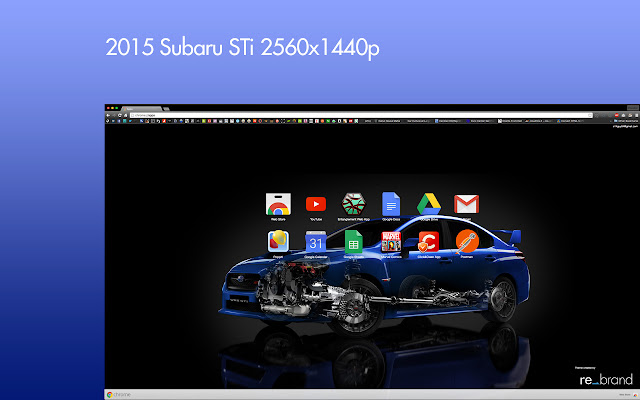Open the Marvel Comics app
This screenshot has width=640, height=400.
(391, 242)
